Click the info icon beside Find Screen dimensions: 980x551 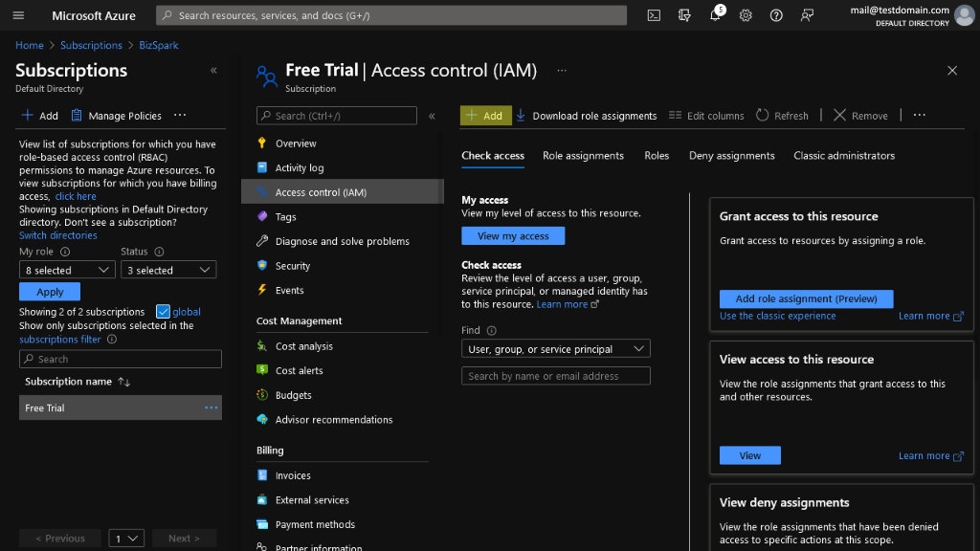tap(491, 330)
